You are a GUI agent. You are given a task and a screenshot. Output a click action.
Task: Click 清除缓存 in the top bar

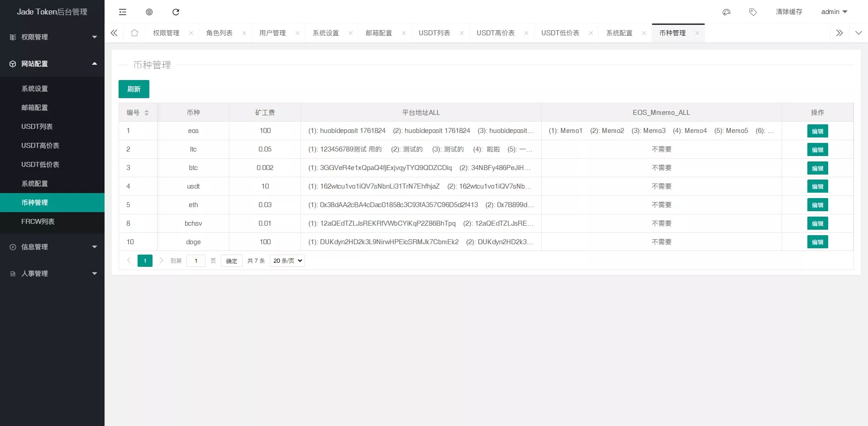[789, 12]
